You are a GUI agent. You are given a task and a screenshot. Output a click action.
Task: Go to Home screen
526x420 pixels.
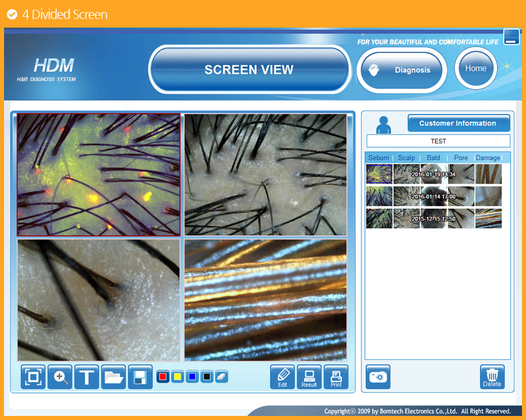[476, 68]
